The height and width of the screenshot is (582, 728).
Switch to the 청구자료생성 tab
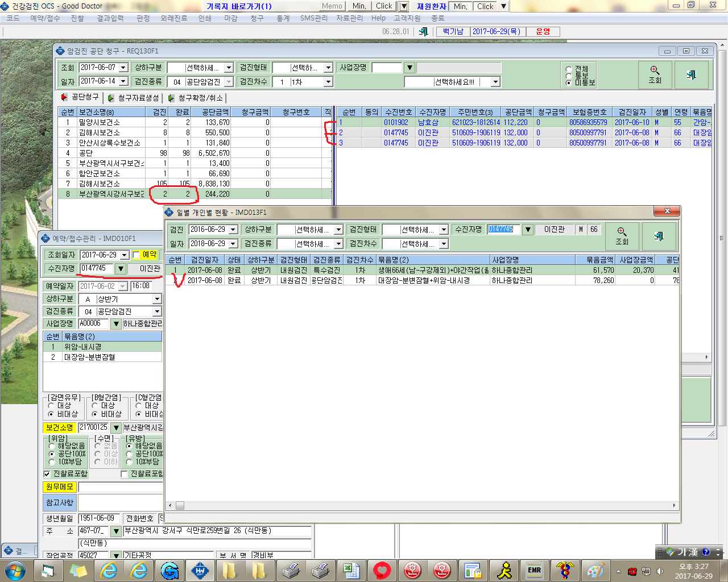(x=134, y=98)
